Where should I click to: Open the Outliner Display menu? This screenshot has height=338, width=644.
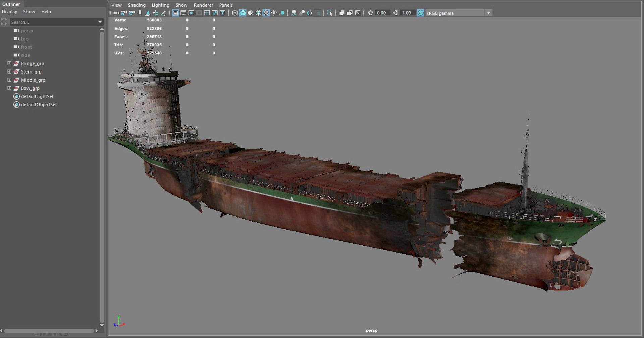[x=9, y=12]
